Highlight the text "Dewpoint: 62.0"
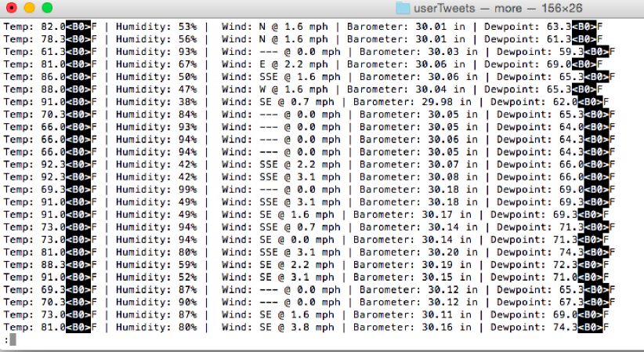The height and width of the screenshot is (352, 644). (534, 102)
